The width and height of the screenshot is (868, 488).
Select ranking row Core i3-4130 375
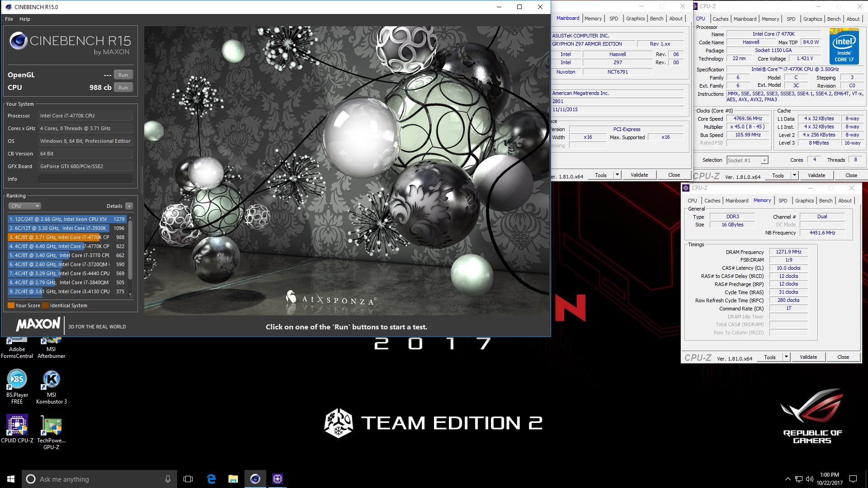pyautogui.click(x=66, y=291)
